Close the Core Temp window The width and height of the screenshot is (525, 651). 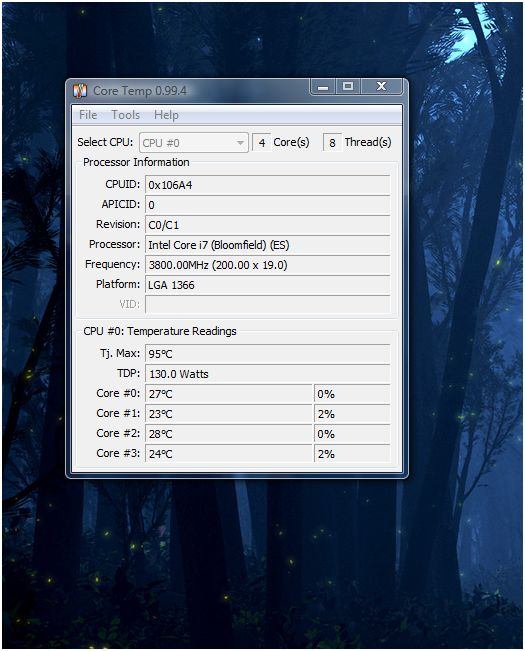[381, 86]
